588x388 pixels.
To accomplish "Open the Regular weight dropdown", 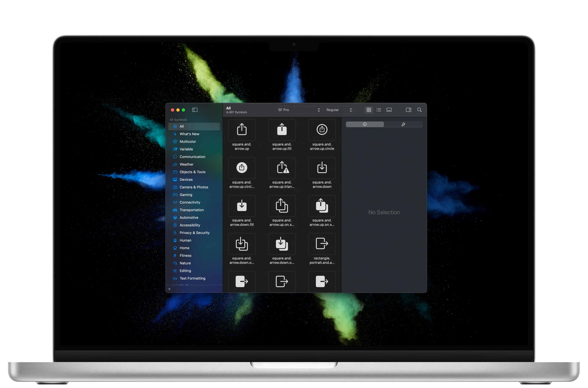I will tap(339, 110).
